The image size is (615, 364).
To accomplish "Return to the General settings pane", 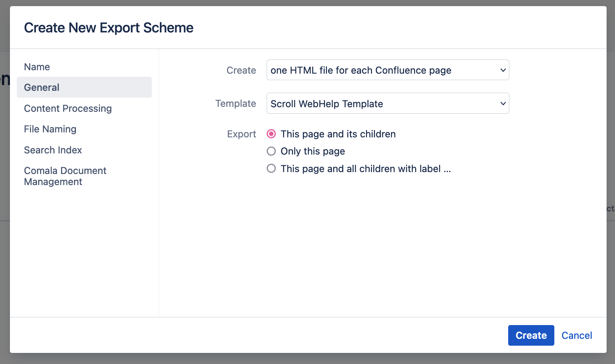I will point(42,87).
